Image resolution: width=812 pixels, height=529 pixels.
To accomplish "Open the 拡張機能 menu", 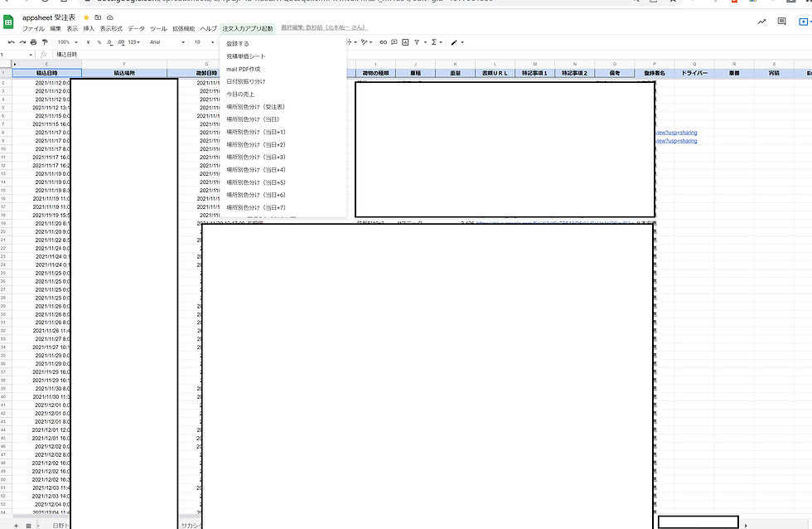I will [184, 28].
